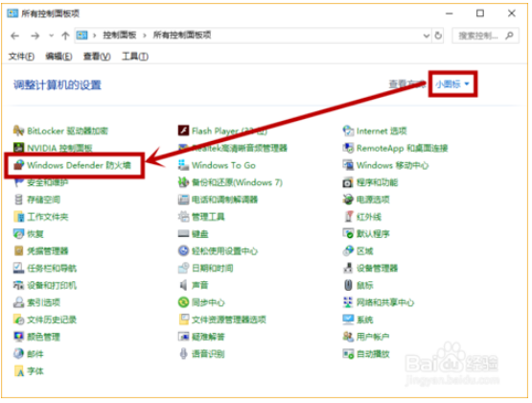Click the 所有控制面板项 breadcrumb
The width and height of the screenshot is (532, 403).
[182, 35]
